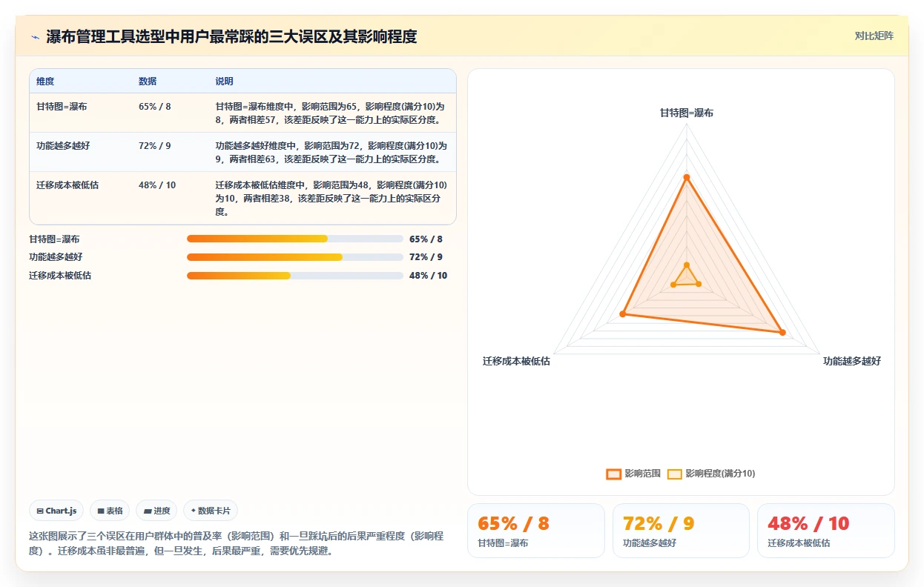Click the 48% / 10 table cell
Image resolution: width=924 pixels, height=587 pixels.
[x=157, y=185]
